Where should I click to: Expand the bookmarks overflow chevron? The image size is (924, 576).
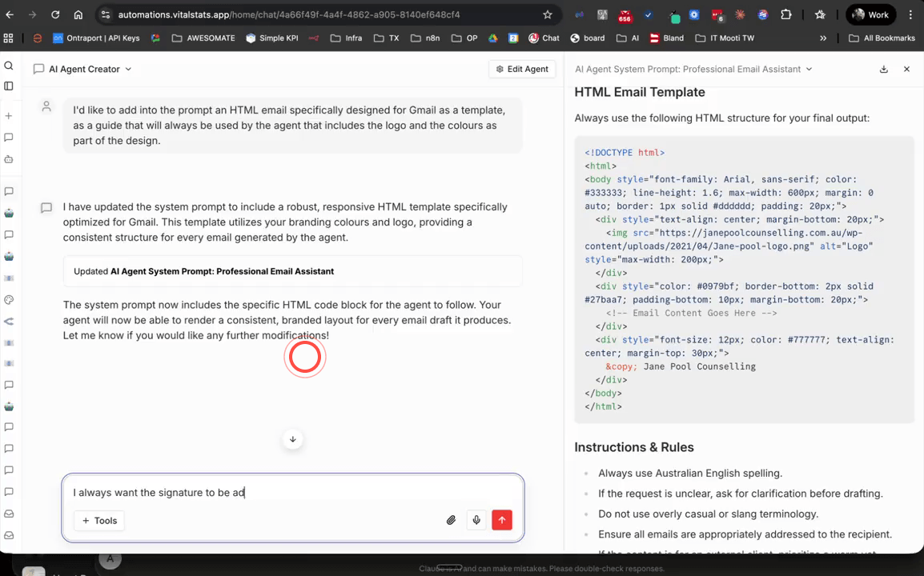tap(823, 38)
